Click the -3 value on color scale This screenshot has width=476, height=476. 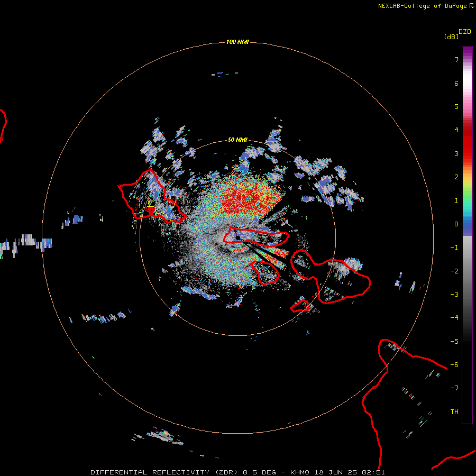point(454,295)
